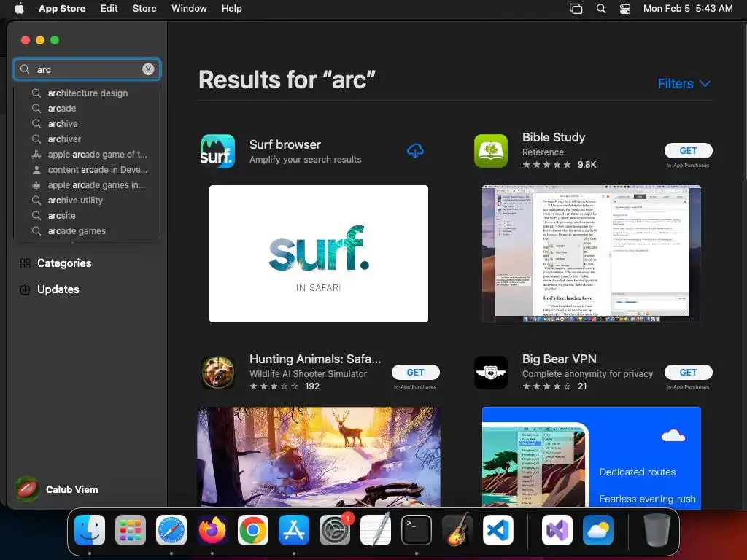
Task: Select suggestion "architecture design"
Action: tap(88, 93)
